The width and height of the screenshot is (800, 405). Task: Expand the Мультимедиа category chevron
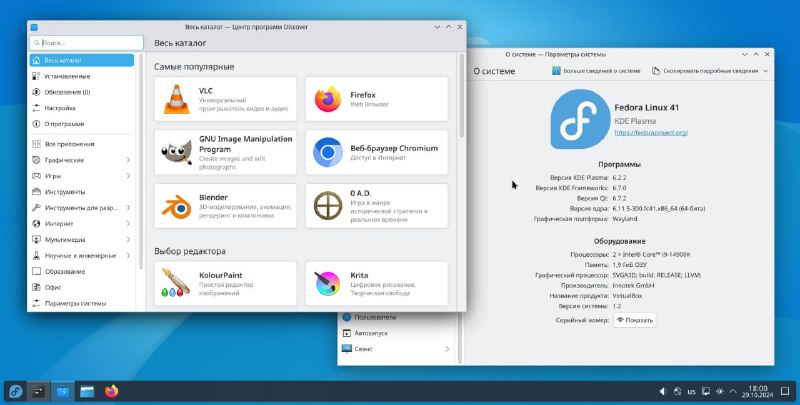point(128,240)
